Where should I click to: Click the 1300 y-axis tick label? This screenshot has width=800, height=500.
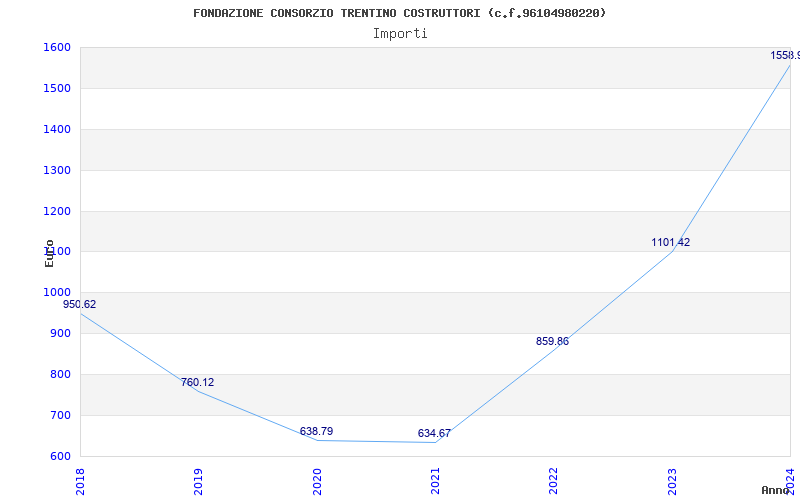pos(57,170)
